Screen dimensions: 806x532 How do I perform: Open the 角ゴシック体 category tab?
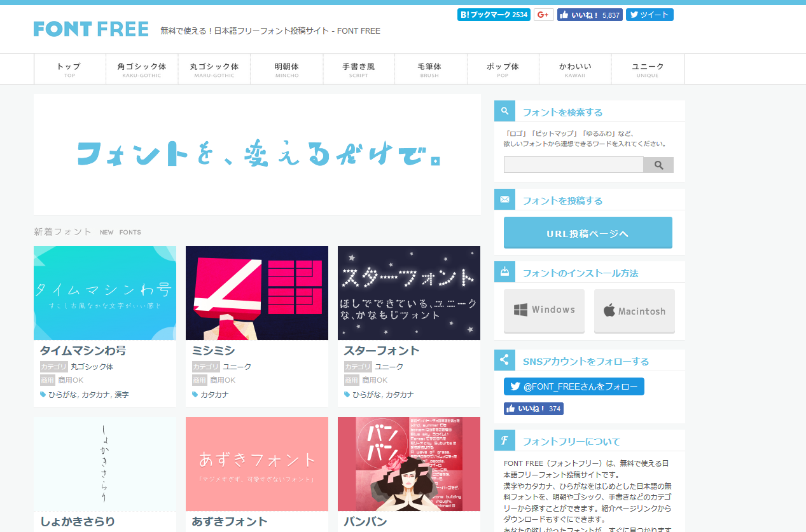pos(142,69)
